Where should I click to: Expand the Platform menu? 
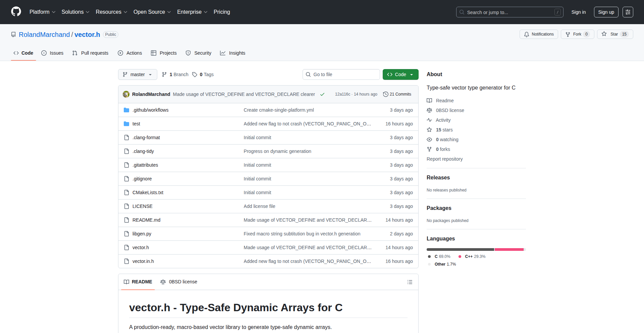tap(42, 12)
